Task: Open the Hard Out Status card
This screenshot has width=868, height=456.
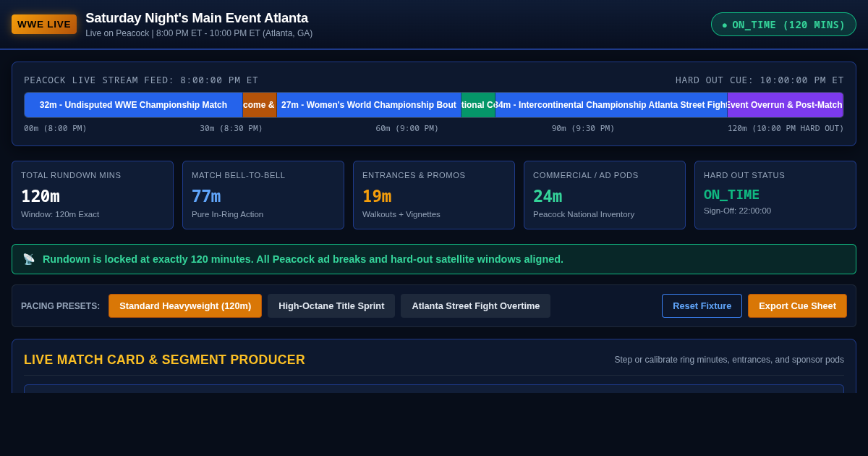Action: [x=775, y=195]
